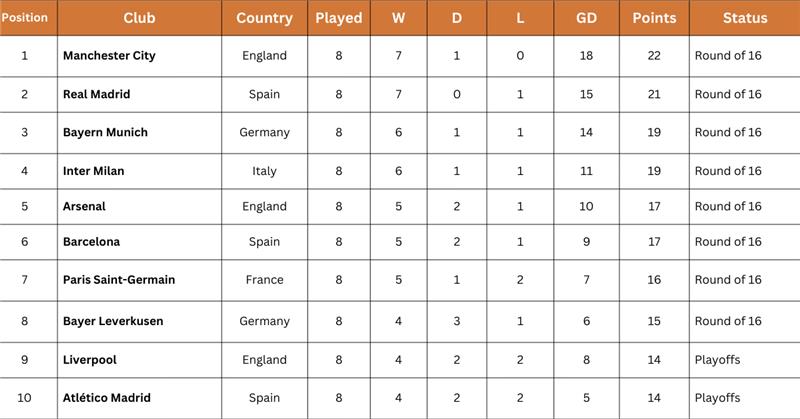Viewport: 800px width, 419px height.
Task: Click the Inter Milan club name
Action: point(94,171)
